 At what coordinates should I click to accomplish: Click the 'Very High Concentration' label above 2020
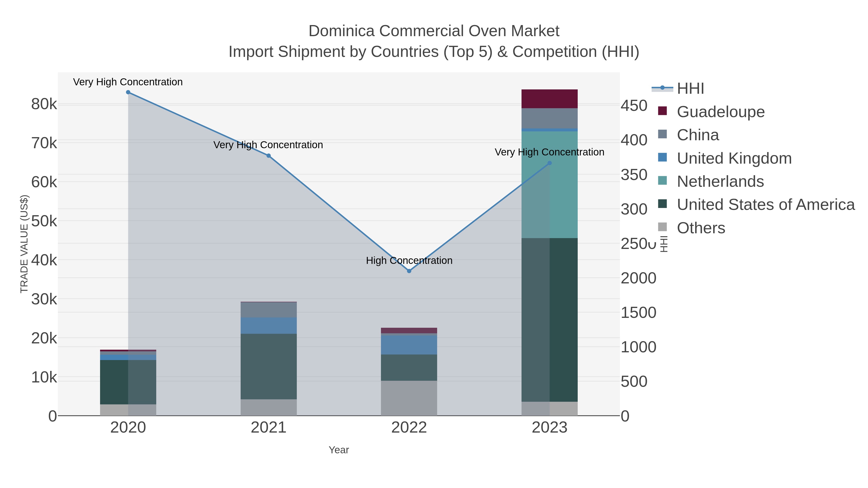tap(128, 82)
